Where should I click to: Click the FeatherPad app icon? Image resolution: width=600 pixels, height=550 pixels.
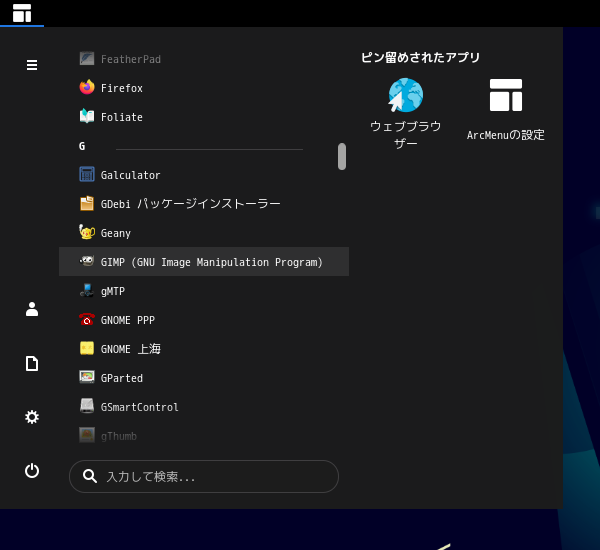(x=87, y=59)
